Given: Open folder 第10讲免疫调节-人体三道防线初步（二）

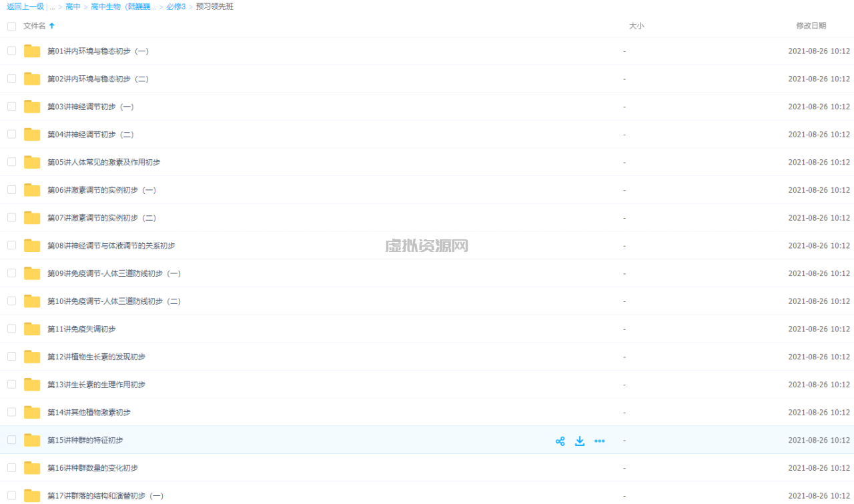Looking at the screenshot, I should tap(114, 301).
